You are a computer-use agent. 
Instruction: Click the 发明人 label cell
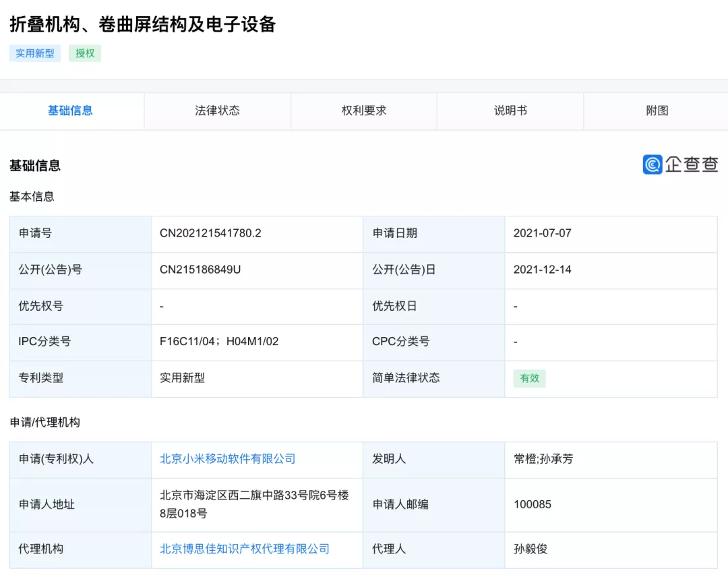[433, 459]
